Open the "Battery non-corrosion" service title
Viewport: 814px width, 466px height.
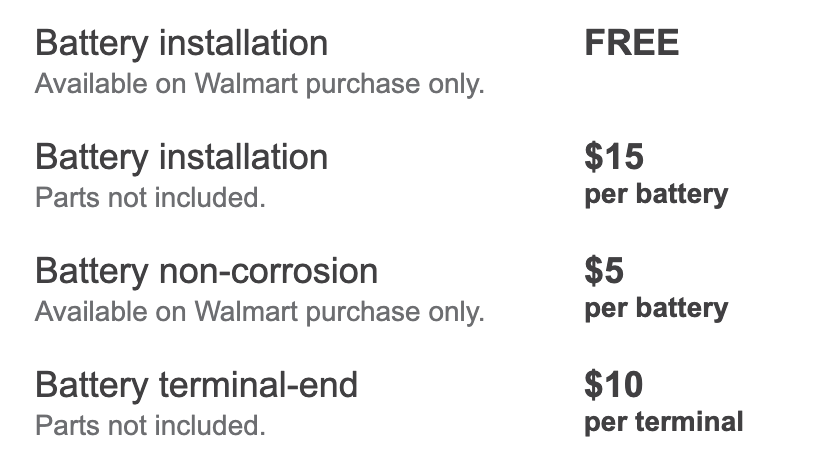[206, 272]
